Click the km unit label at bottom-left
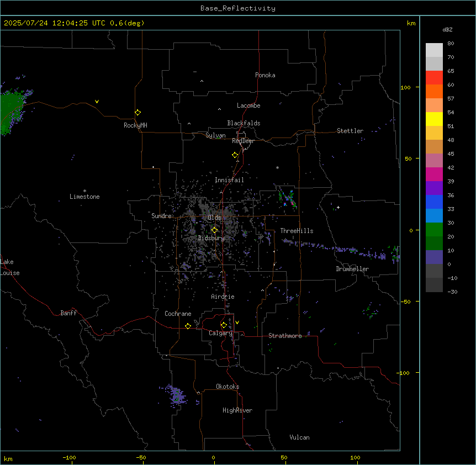Image resolution: width=476 pixels, height=465 pixels. (x=8, y=459)
